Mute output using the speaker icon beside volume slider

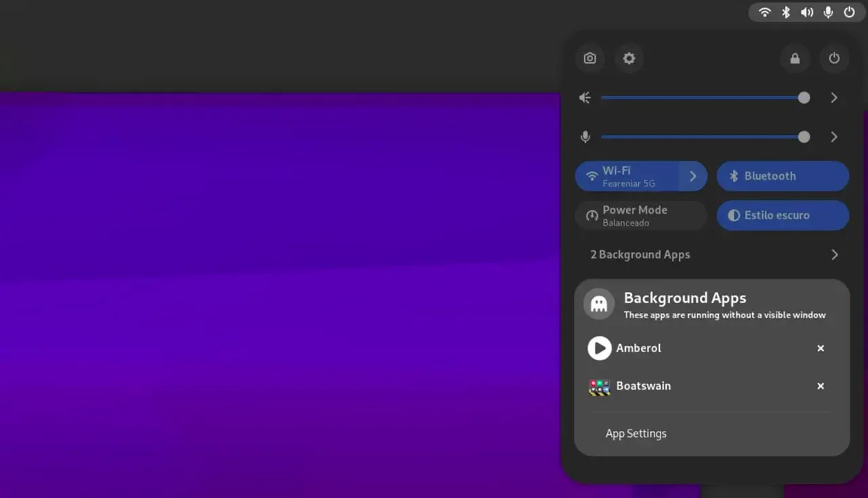point(585,98)
